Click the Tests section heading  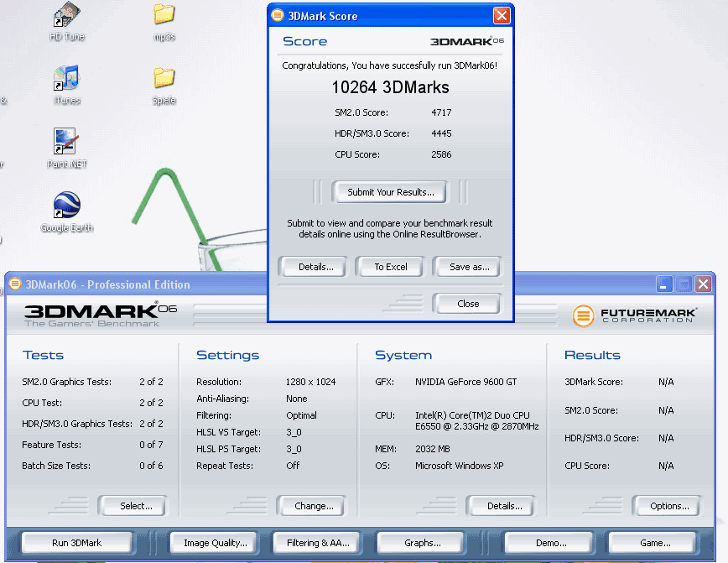point(43,355)
